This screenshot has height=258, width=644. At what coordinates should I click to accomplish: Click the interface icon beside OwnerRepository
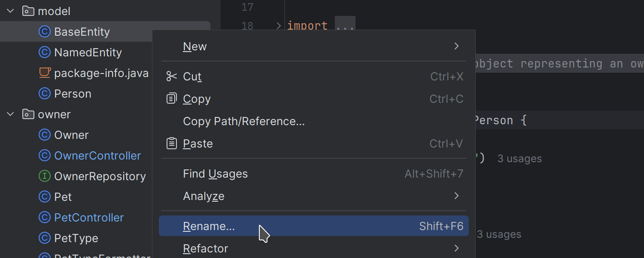tap(45, 176)
